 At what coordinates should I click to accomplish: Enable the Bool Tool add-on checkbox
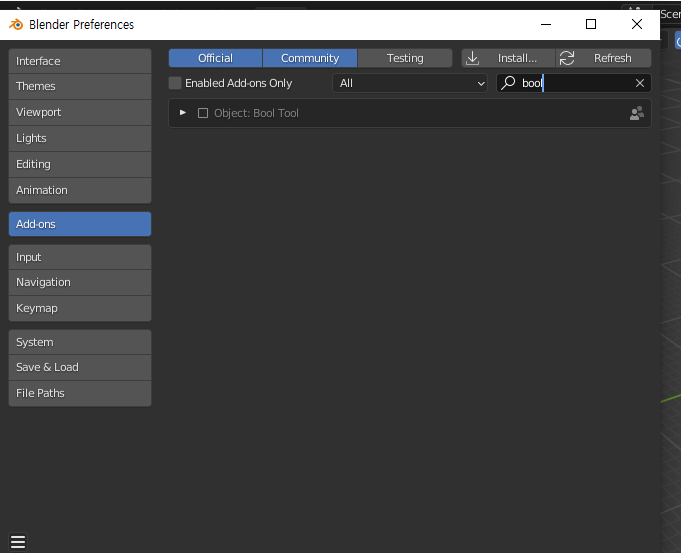203,113
